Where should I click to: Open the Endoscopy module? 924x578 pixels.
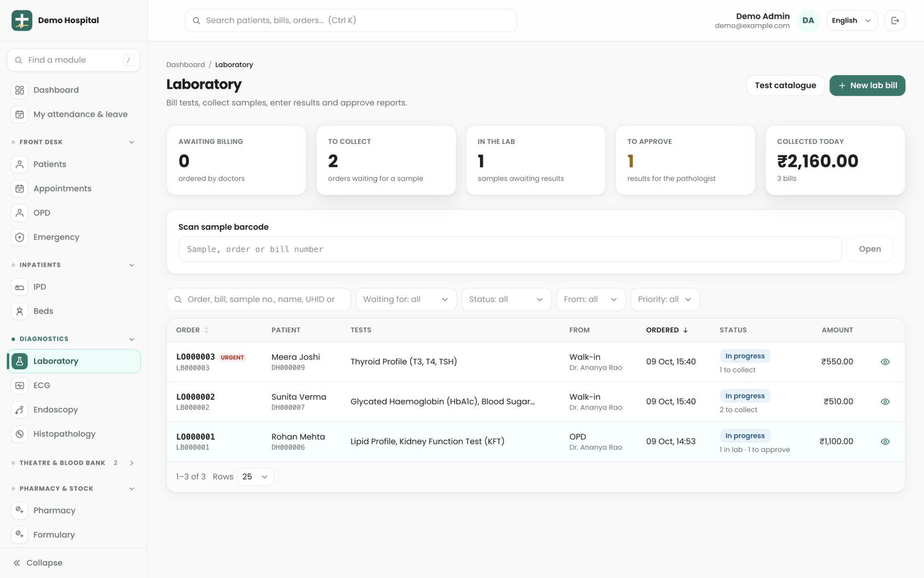click(x=74, y=410)
